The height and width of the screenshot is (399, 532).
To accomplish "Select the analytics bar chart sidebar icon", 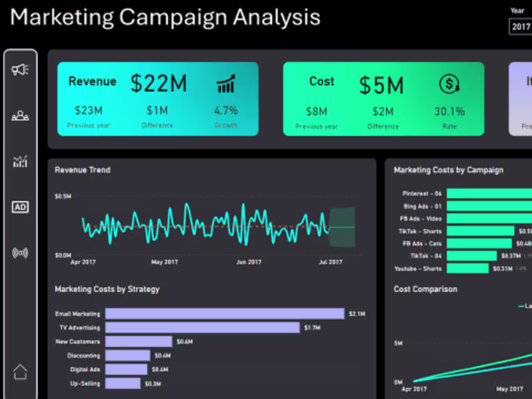I will (x=20, y=161).
